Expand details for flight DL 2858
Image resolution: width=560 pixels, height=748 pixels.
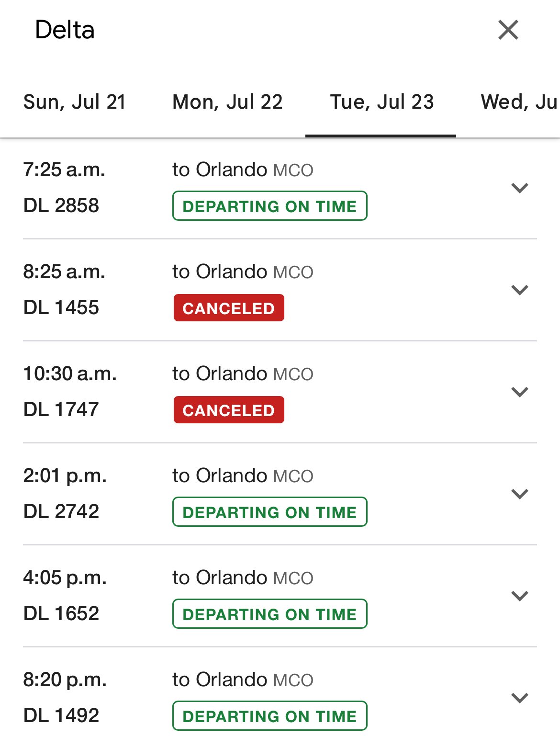[x=519, y=188]
